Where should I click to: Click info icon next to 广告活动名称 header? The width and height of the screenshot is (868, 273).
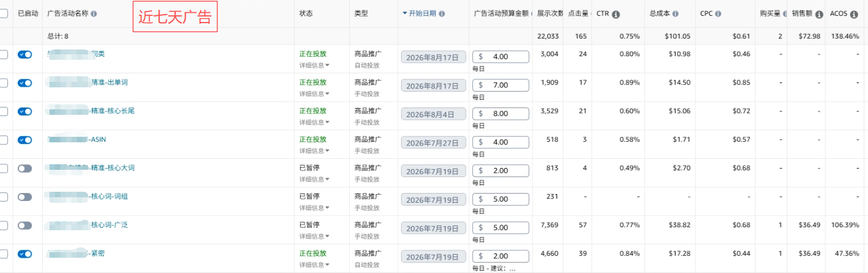coord(94,13)
